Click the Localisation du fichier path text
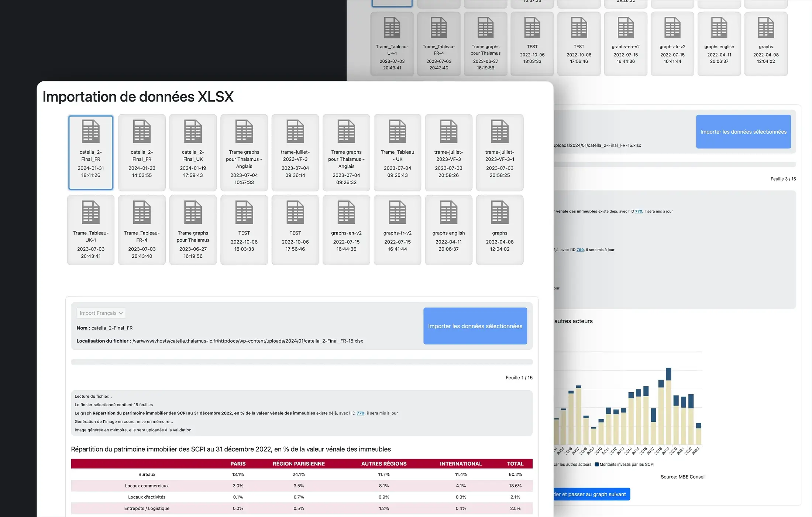The height and width of the screenshot is (517, 812). 220,341
